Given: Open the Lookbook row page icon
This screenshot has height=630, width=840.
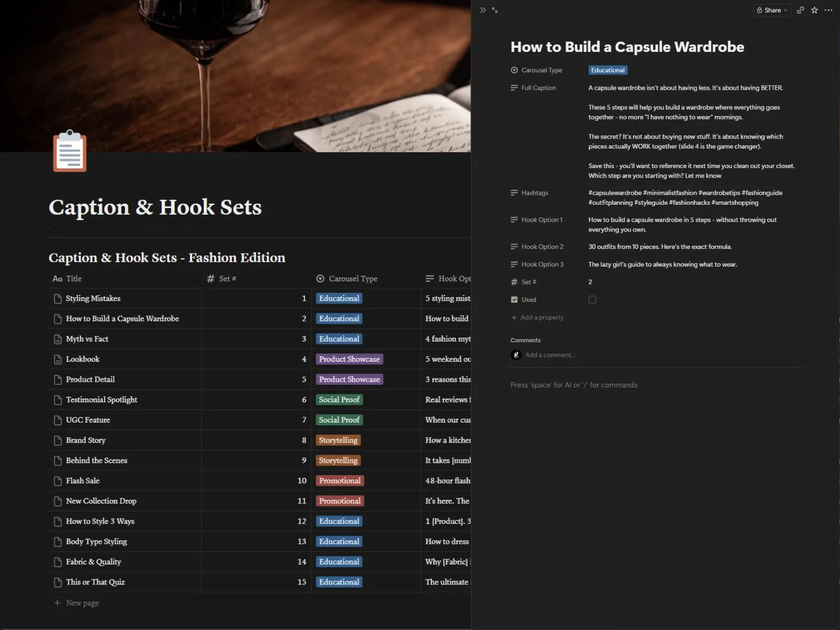Looking at the screenshot, I should pos(58,360).
